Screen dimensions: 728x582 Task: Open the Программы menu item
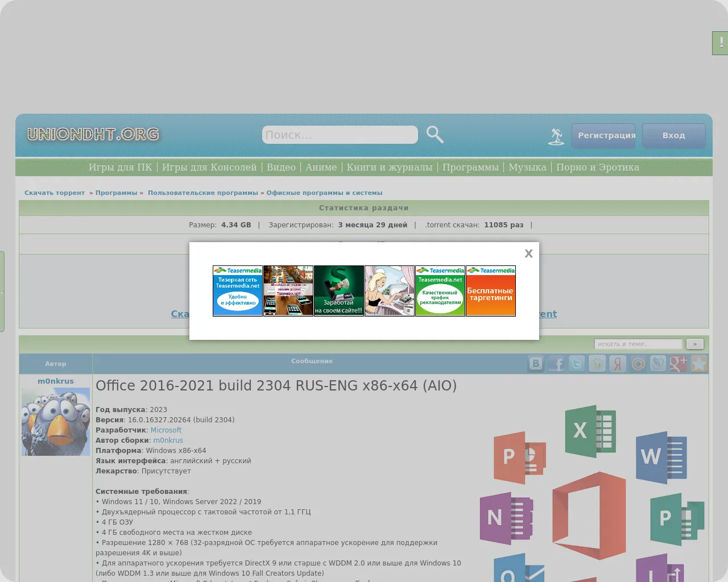[x=470, y=167]
